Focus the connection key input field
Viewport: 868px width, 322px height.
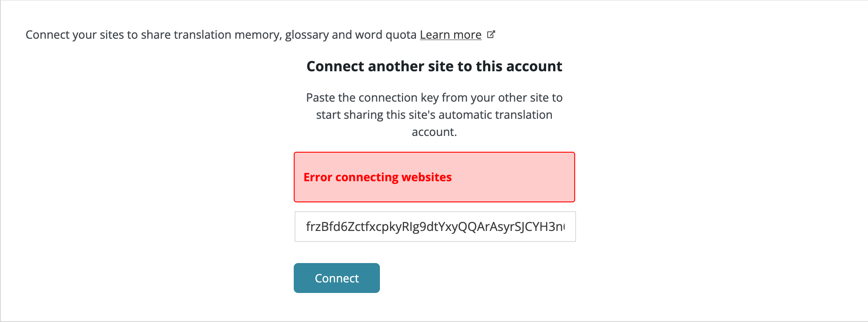click(435, 227)
